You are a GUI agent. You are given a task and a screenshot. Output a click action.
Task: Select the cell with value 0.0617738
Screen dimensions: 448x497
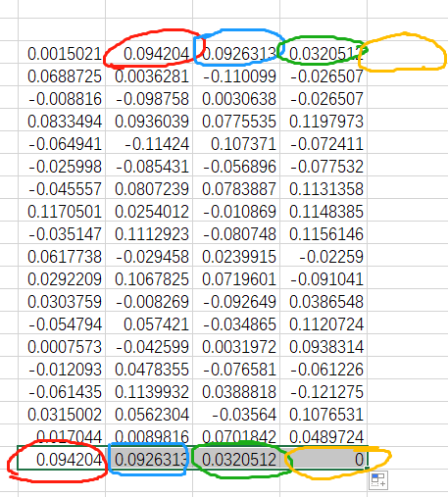click(x=62, y=255)
